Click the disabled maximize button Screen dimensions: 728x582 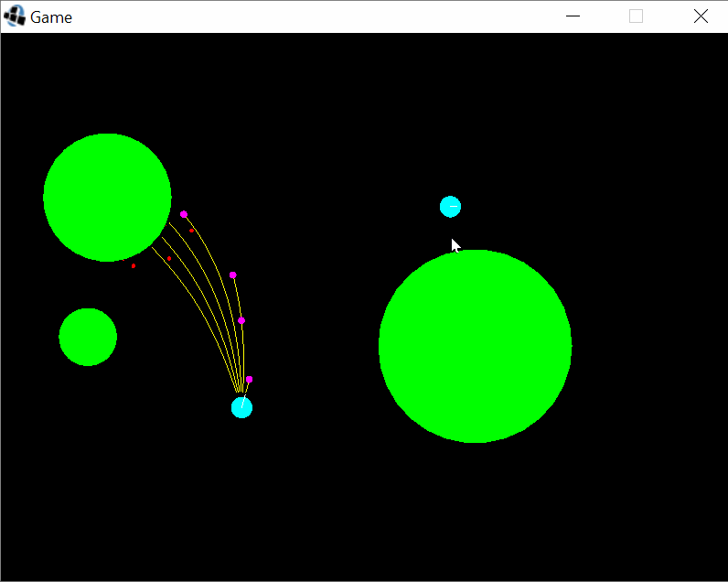point(636,16)
